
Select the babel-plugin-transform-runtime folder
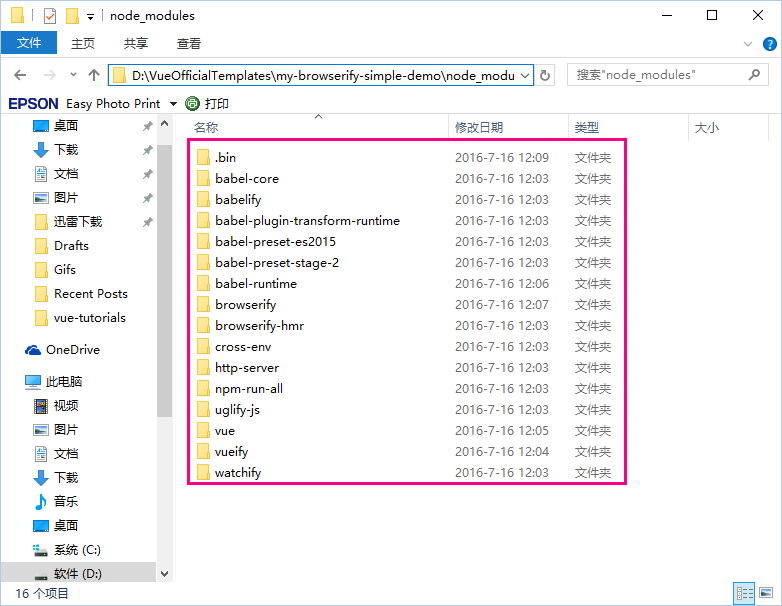click(x=307, y=220)
